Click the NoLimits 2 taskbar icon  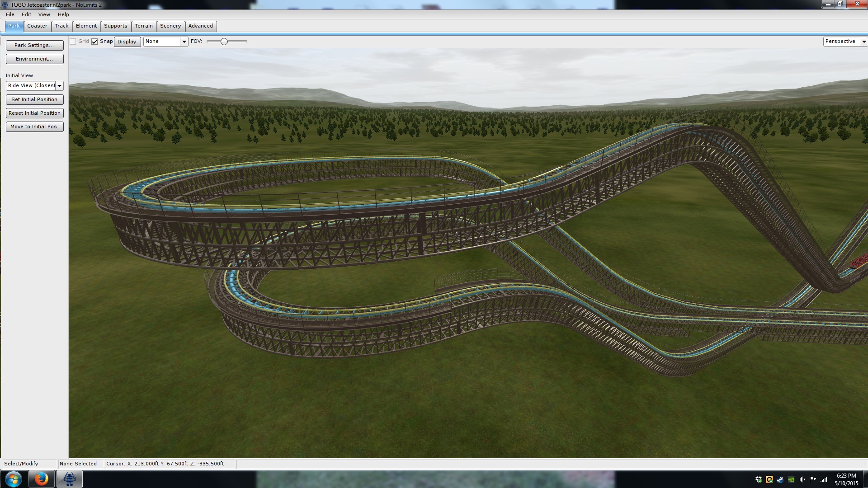pyautogui.click(x=69, y=479)
